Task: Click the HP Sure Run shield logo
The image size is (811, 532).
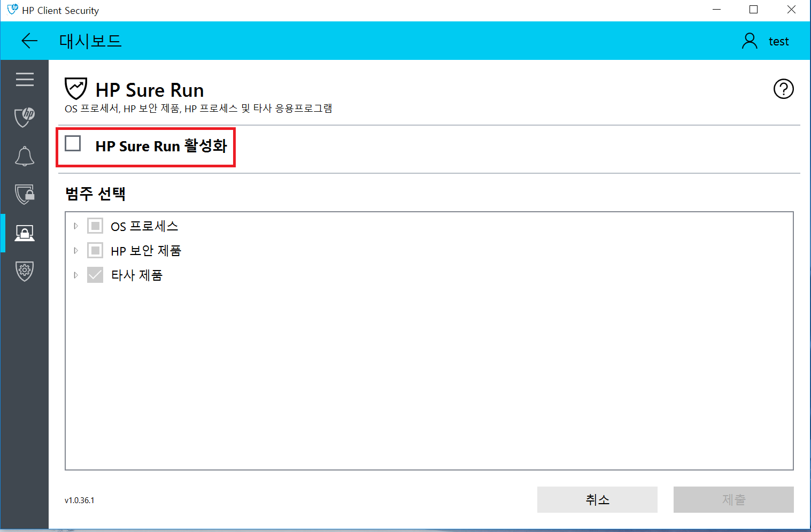Action: (x=75, y=88)
